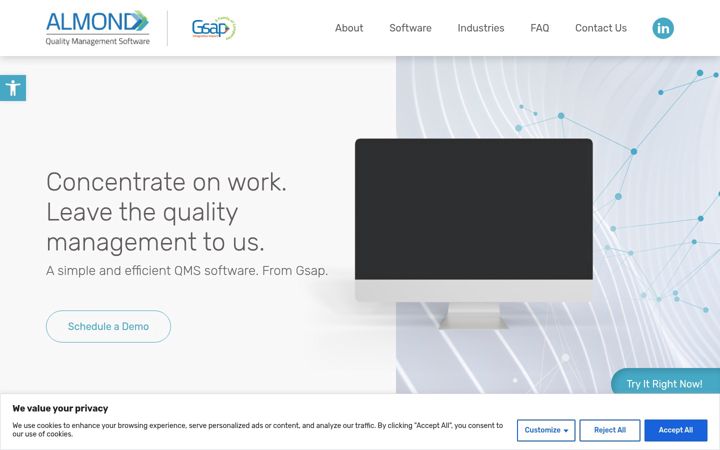Expand the Customize cookie options
The width and height of the screenshot is (720, 450).
tap(546, 430)
